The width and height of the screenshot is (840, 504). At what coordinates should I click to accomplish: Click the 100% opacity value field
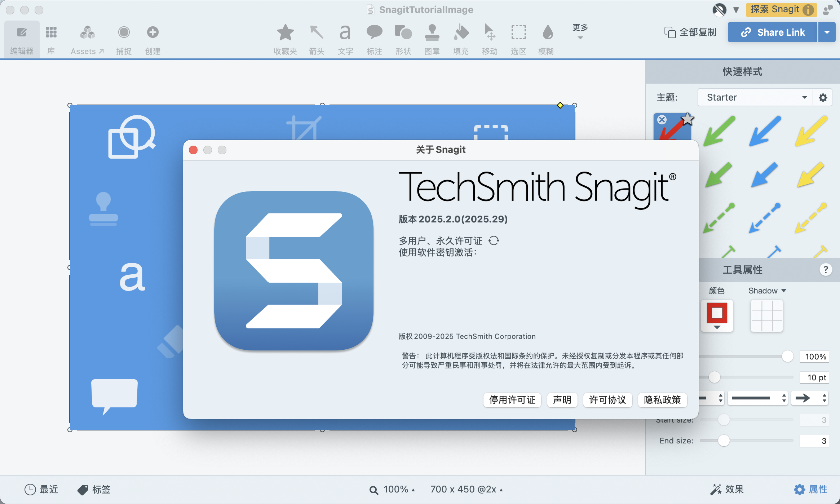(814, 357)
